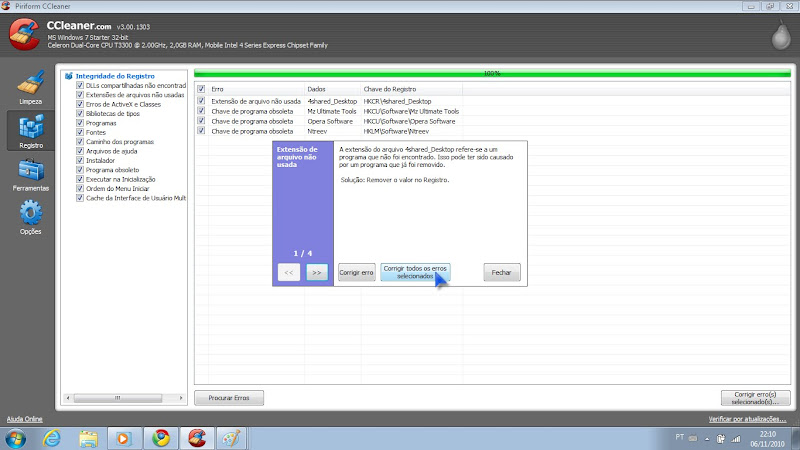Toggle Arquivos de ajuda checkbox
Image resolution: width=800 pixels, height=450 pixels.
[x=80, y=151]
